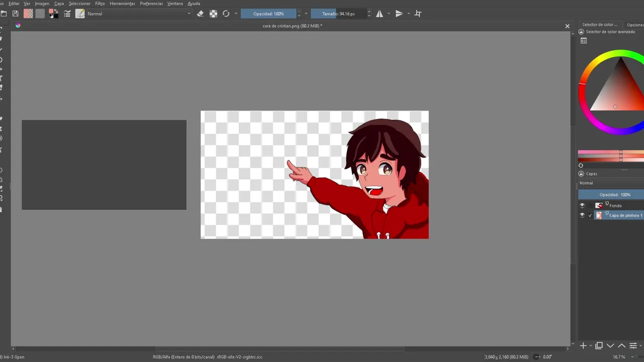
Task: Click the color history shade strip
Action: click(611, 156)
